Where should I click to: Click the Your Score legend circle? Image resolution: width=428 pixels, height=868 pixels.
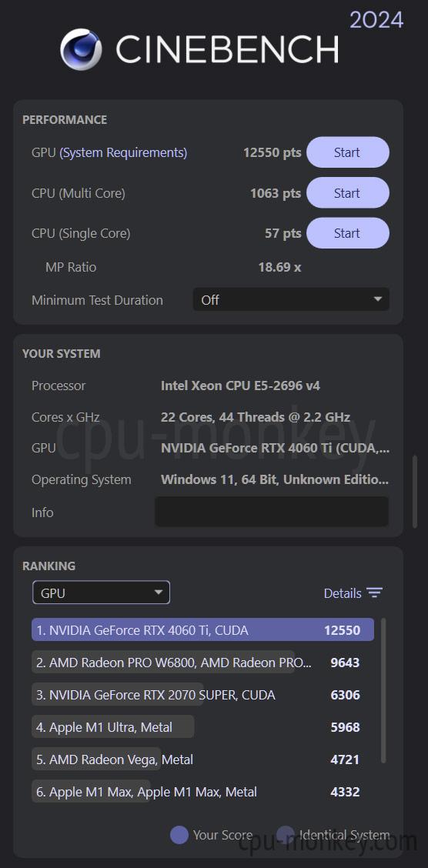(179, 835)
